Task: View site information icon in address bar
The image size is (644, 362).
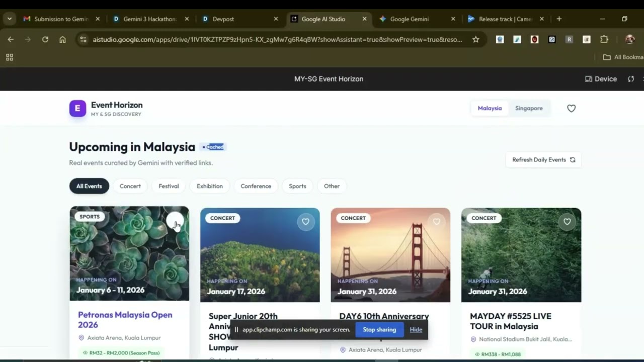Action: click(x=83, y=39)
